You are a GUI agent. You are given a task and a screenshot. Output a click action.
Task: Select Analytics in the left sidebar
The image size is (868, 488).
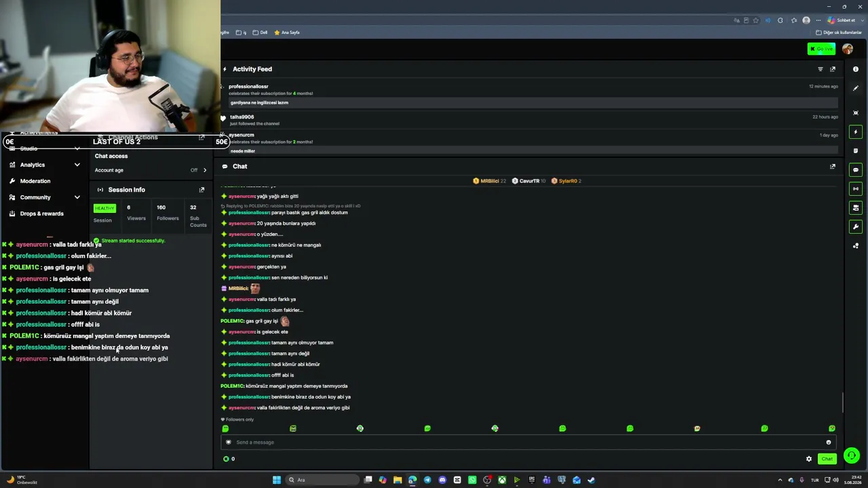[33, 165]
